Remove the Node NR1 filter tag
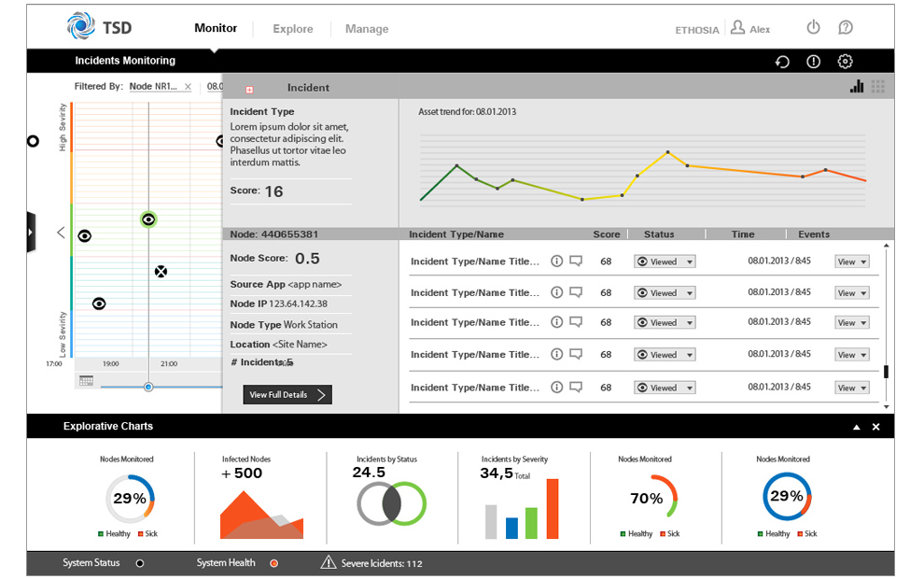 [188, 87]
